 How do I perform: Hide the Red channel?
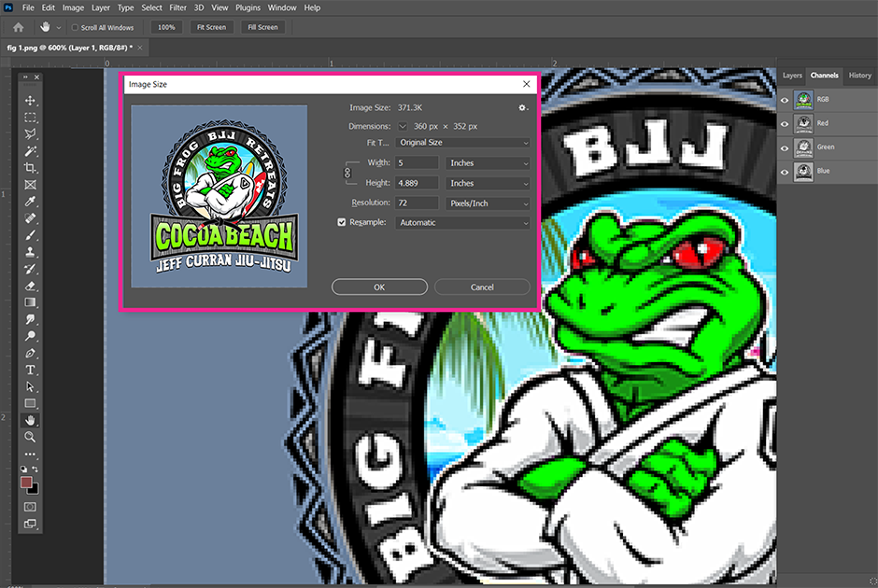(x=785, y=123)
